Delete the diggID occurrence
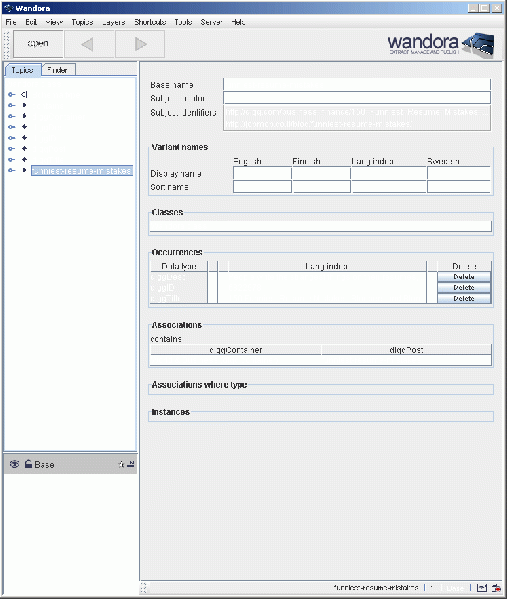Viewport: 507px width, 599px height. tap(464, 287)
